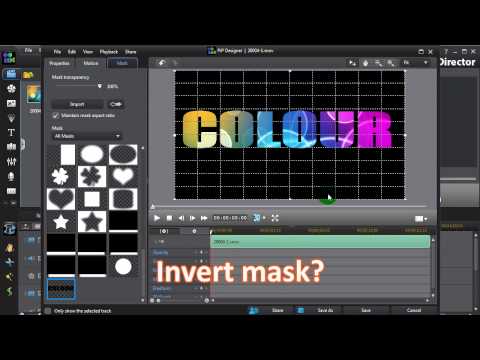480x360 pixels.
Task: Open the grid/TV safe zone options dropdown
Action: (421, 219)
